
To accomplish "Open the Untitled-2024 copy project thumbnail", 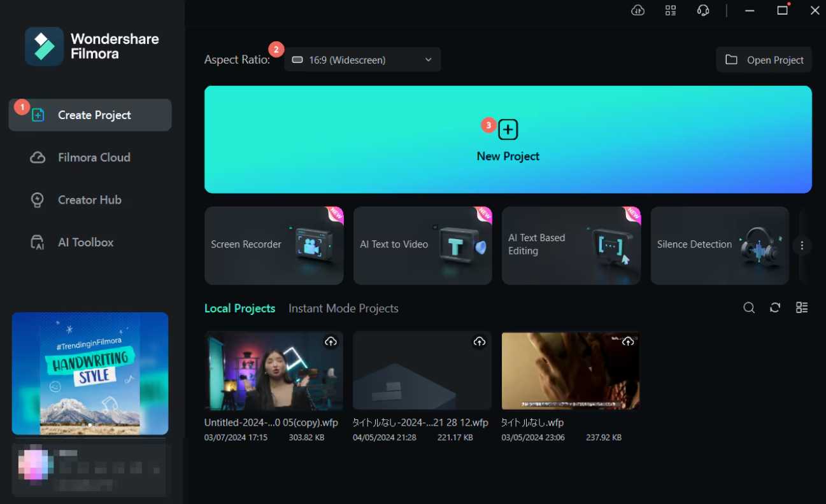I will [274, 370].
